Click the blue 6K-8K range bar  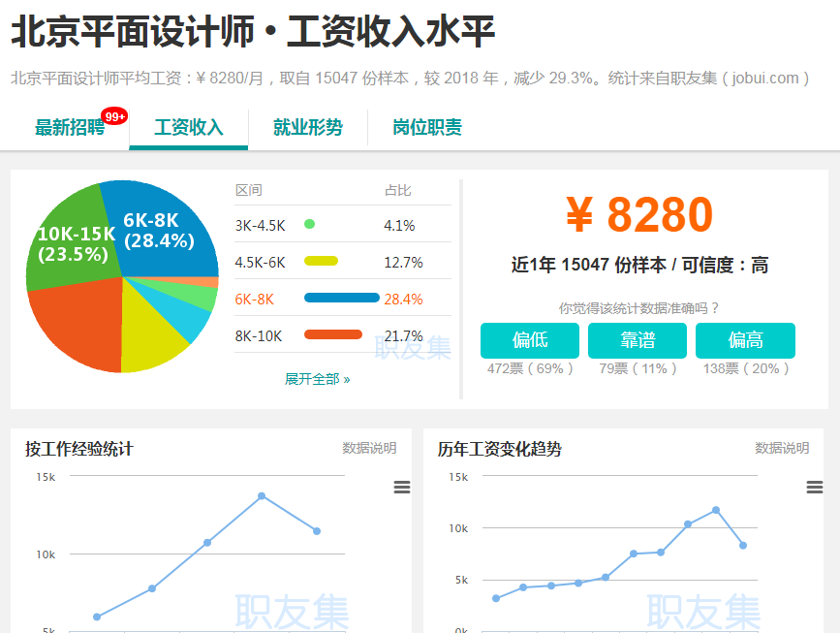pos(341,299)
